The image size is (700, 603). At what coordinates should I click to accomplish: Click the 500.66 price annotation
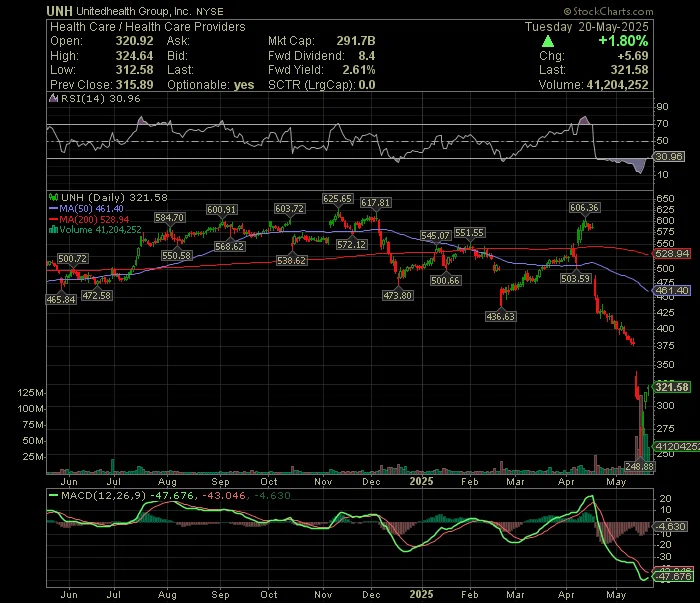(446, 280)
